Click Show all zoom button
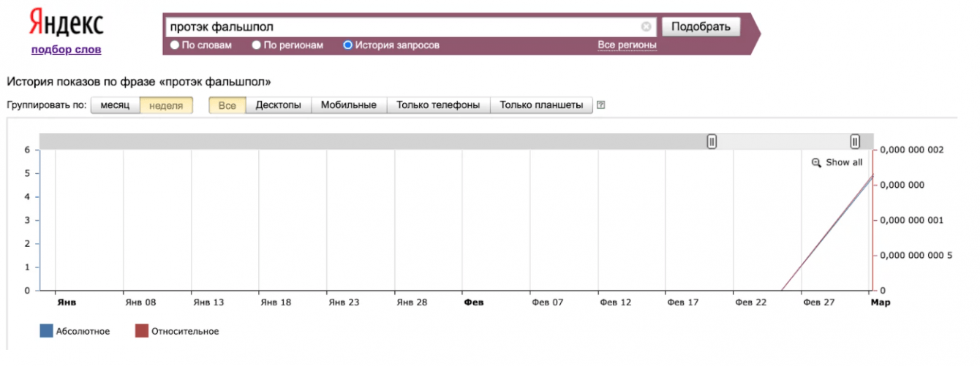 coord(837,163)
